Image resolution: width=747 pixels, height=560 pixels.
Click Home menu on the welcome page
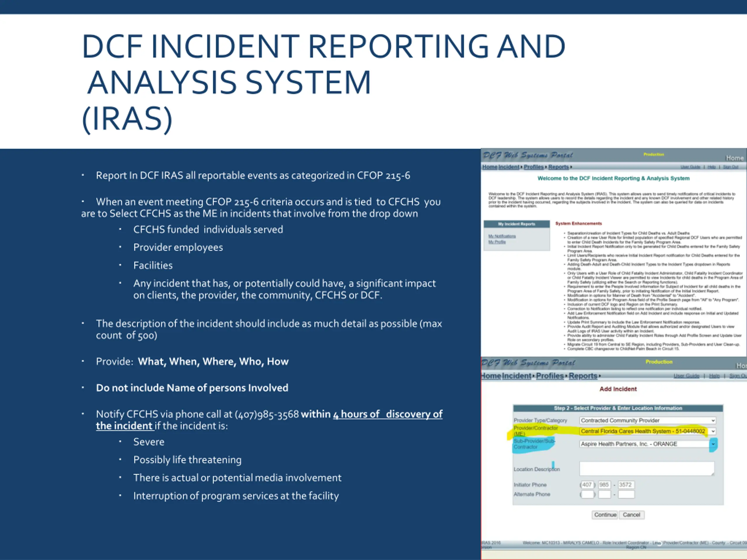click(x=490, y=167)
